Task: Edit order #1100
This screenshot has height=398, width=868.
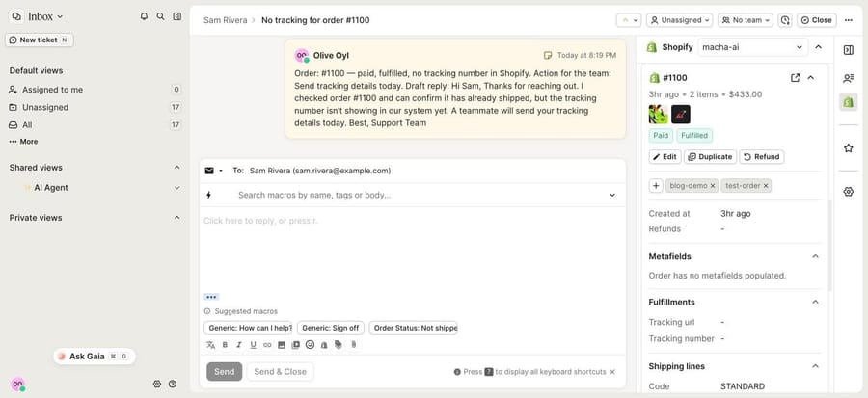Action: [x=665, y=157]
